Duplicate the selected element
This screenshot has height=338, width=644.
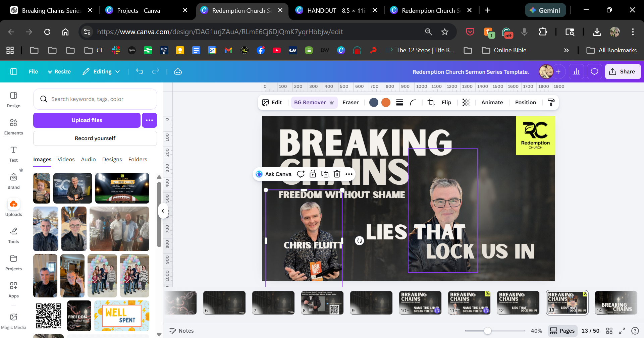325,174
